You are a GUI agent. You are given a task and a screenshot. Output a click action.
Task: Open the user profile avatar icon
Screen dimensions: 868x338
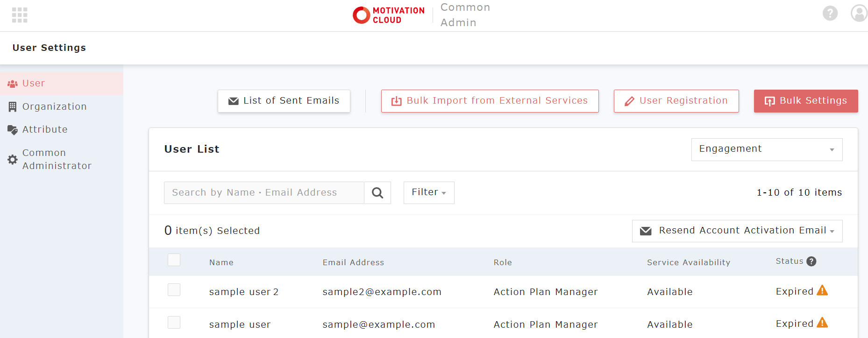point(859,13)
